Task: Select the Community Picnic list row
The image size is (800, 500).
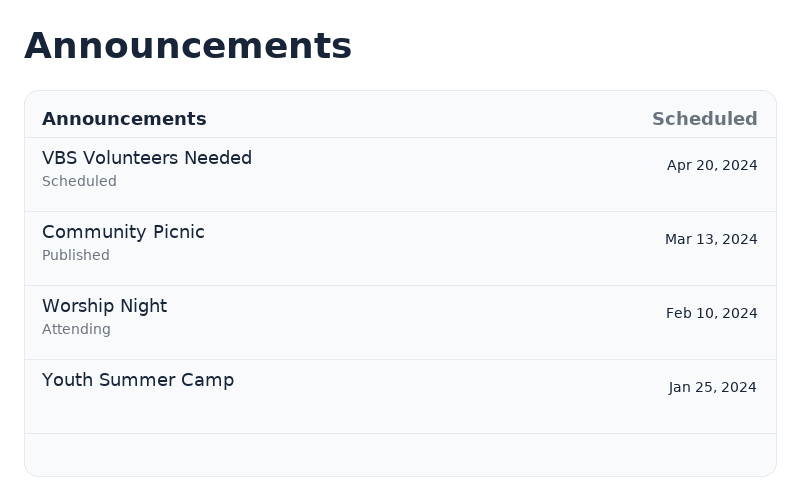Action: (x=450, y=248)
